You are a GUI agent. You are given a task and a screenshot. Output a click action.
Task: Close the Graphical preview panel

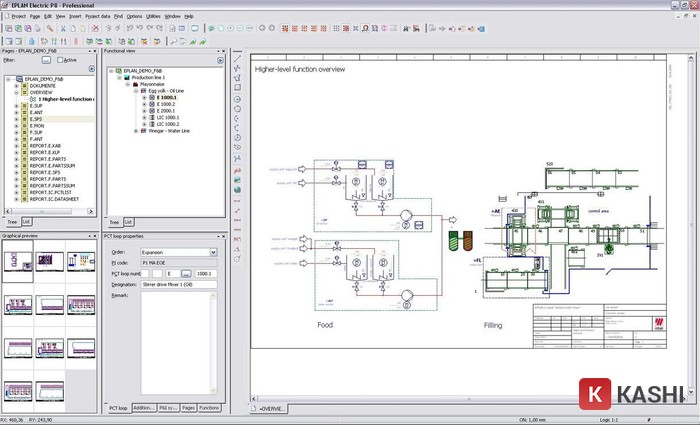(94, 237)
